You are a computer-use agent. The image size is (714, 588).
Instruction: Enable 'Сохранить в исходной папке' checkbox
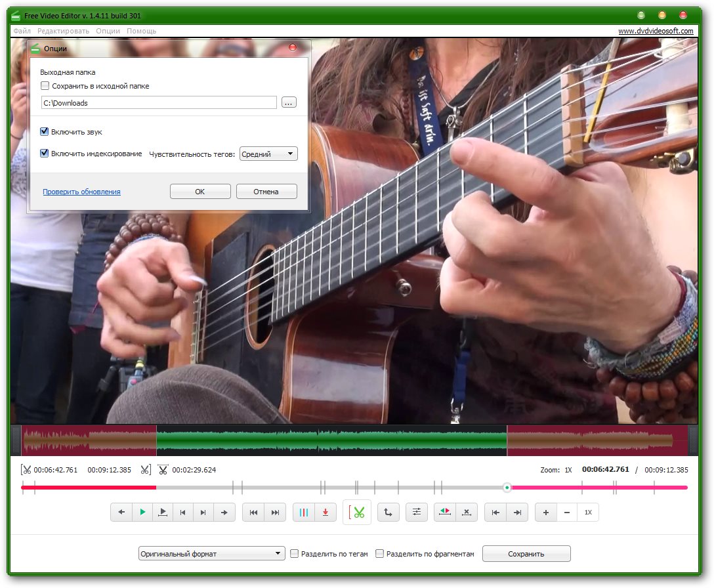[45, 86]
